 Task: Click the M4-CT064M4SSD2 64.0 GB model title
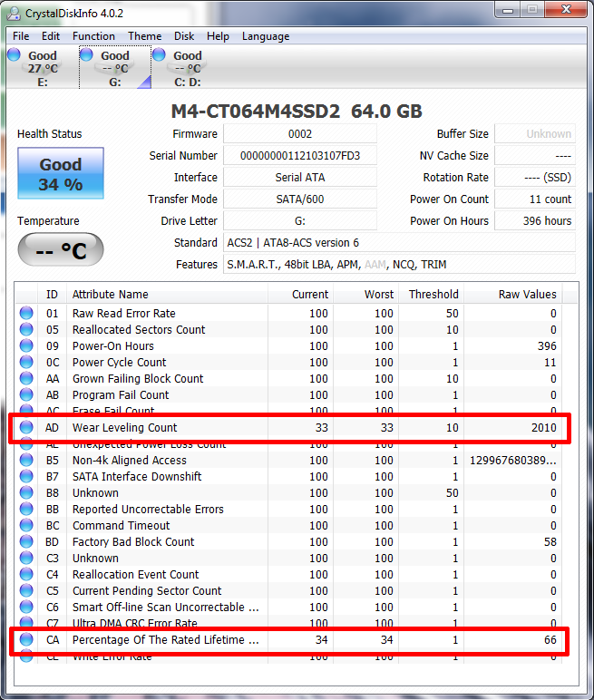297,112
